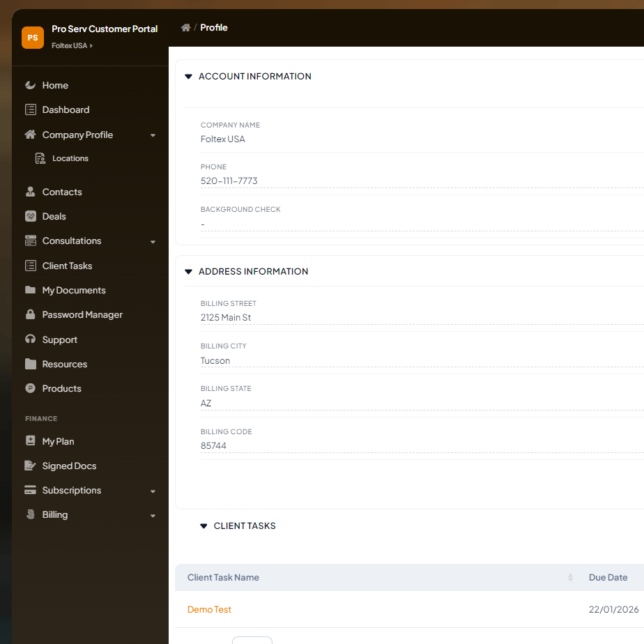Select the home icon in the breadcrumb bar
Screen dimensions: 644x644
pyautogui.click(x=185, y=26)
